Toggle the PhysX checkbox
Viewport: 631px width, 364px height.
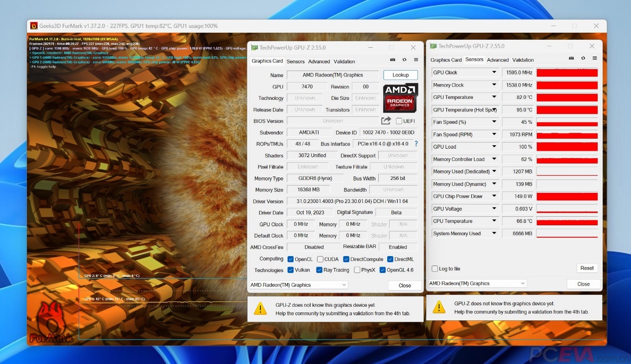tap(357, 270)
